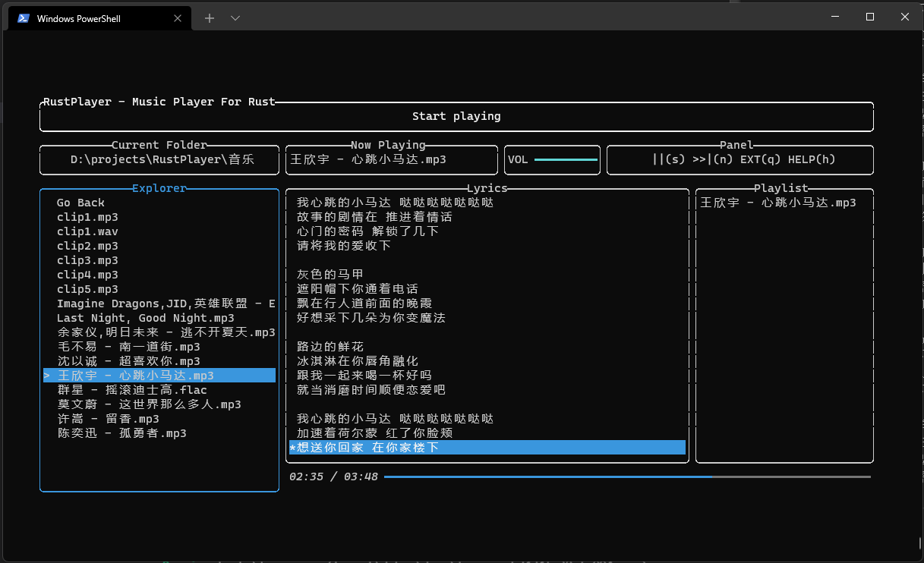Screen dimensions: 924x563
Task: Click the Current Folder path D:\projects\RustPlayer\音乐
Action: [x=162, y=159]
